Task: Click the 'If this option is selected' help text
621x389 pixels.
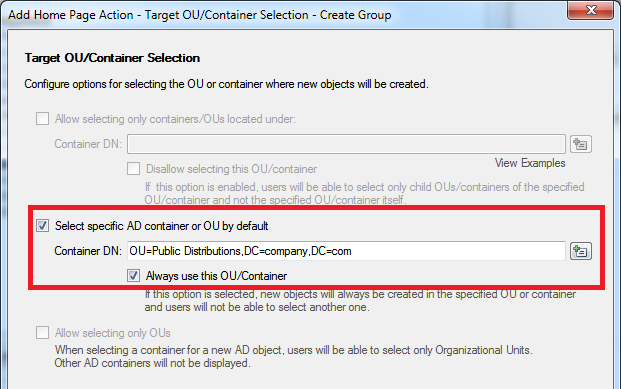Action: tap(360, 301)
